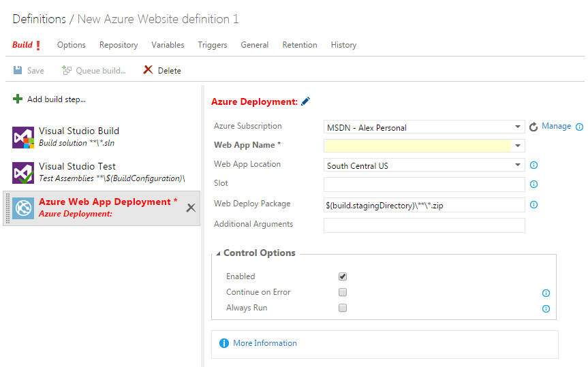The width and height of the screenshot is (588, 367).
Task: Switch to the Options tab
Action: (x=72, y=45)
